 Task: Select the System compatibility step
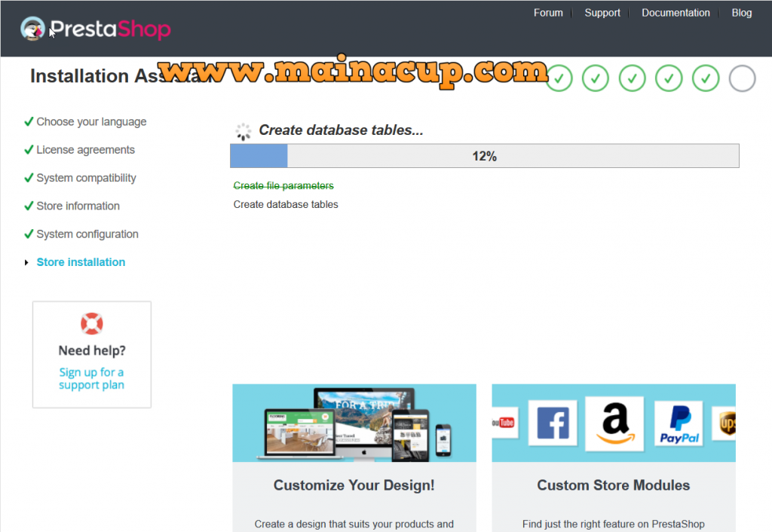point(86,178)
